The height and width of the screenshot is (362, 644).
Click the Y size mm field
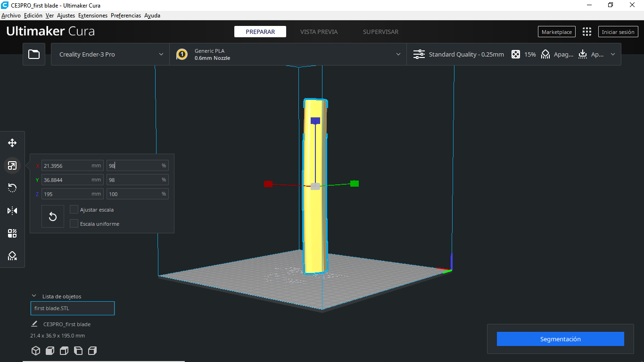point(72,180)
